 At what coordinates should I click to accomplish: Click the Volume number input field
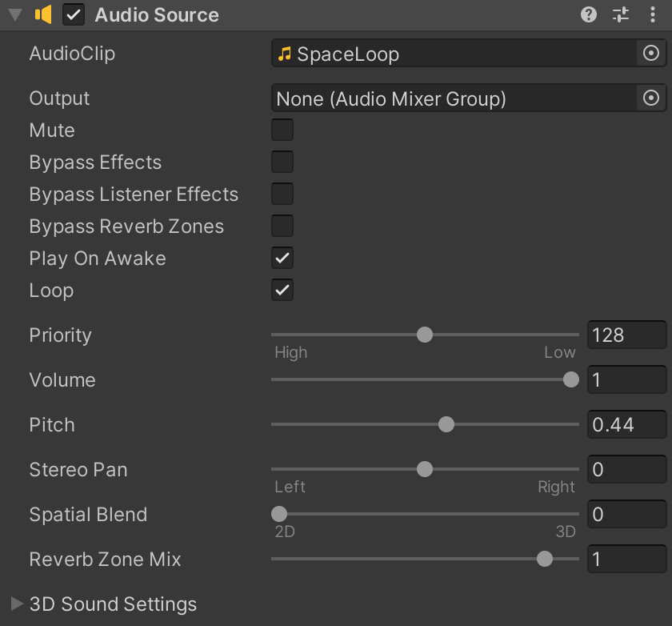(x=626, y=379)
